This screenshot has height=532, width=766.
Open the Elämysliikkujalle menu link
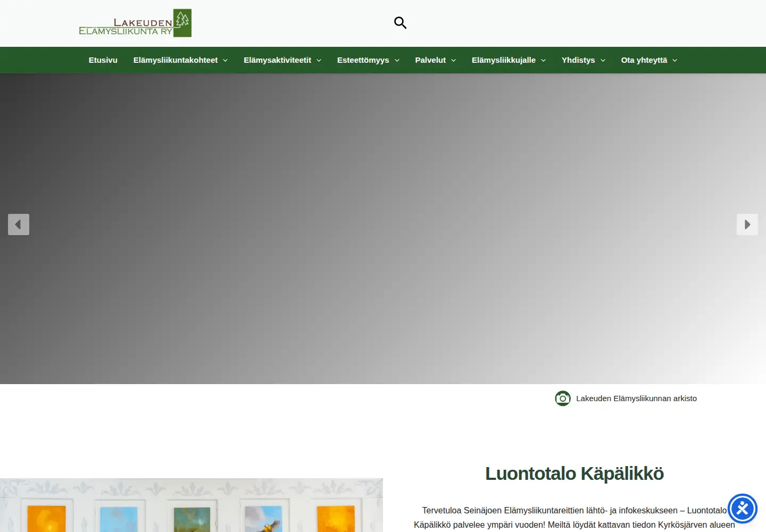pyautogui.click(x=504, y=60)
